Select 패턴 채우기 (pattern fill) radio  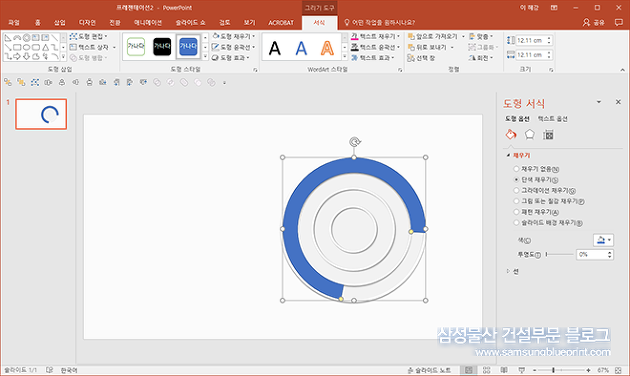pos(517,212)
